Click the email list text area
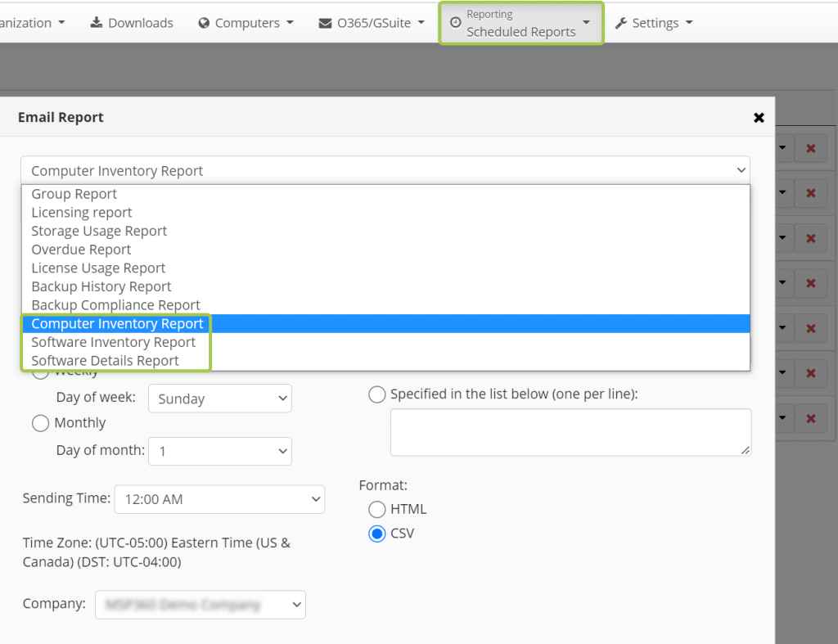The image size is (838, 644). (x=570, y=432)
